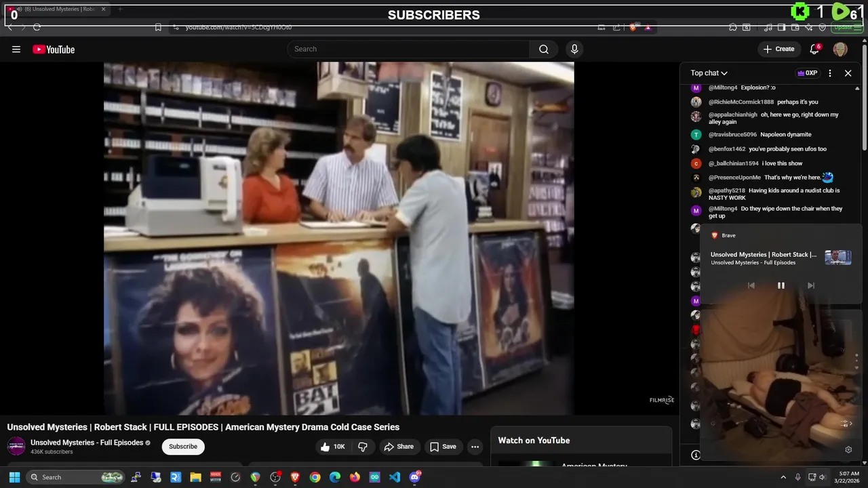Toggle the browser sidebar panel icon
Image resolution: width=868 pixels, height=488 pixels.
(x=781, y=27)
